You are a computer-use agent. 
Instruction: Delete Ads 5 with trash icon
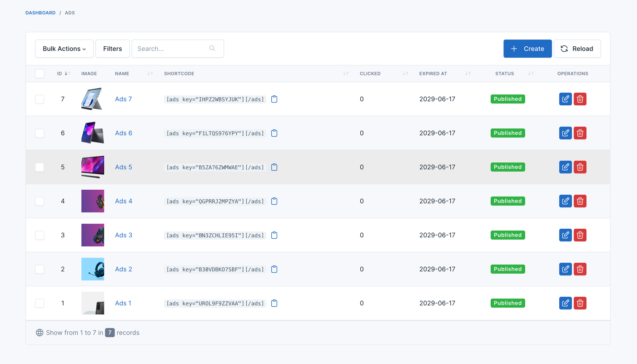pos(580,167)
